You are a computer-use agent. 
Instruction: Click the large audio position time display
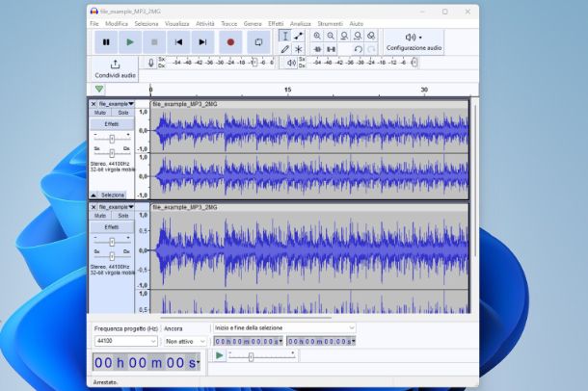(x=147, y=362)
